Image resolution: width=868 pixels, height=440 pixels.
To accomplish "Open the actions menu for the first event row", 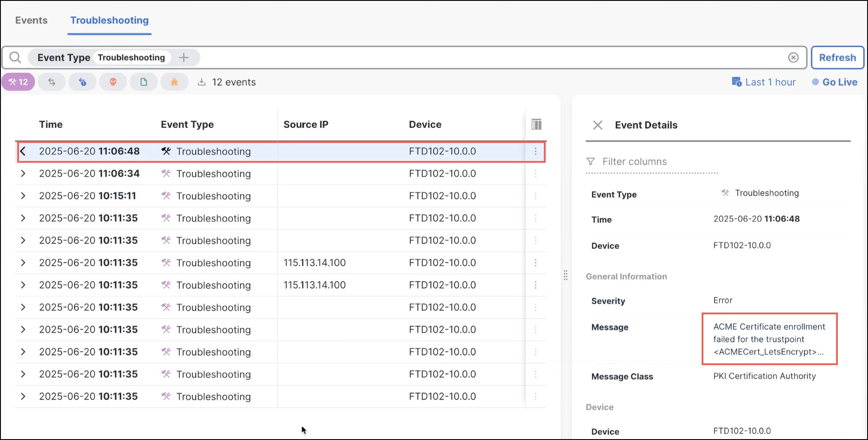I will click(x=535, y=151).
